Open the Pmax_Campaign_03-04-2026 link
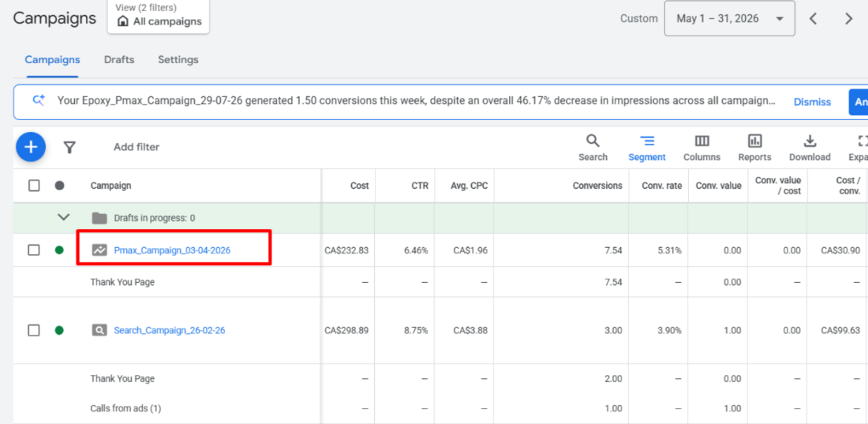 click(172, 250)
